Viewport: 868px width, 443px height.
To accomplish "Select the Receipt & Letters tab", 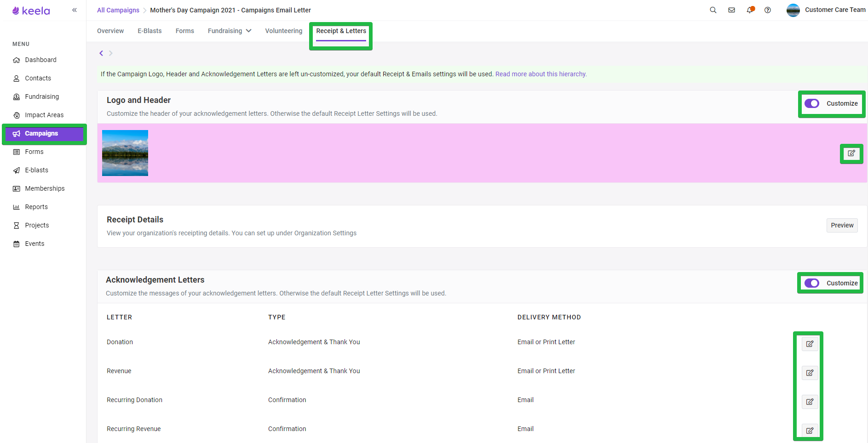I will pos(341,31).
